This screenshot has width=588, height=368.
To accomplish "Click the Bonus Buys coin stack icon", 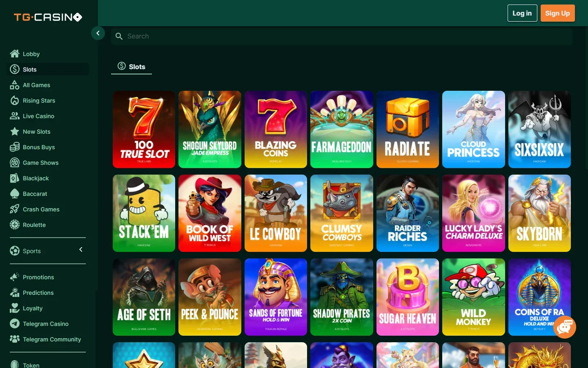I will click(15, 147).
